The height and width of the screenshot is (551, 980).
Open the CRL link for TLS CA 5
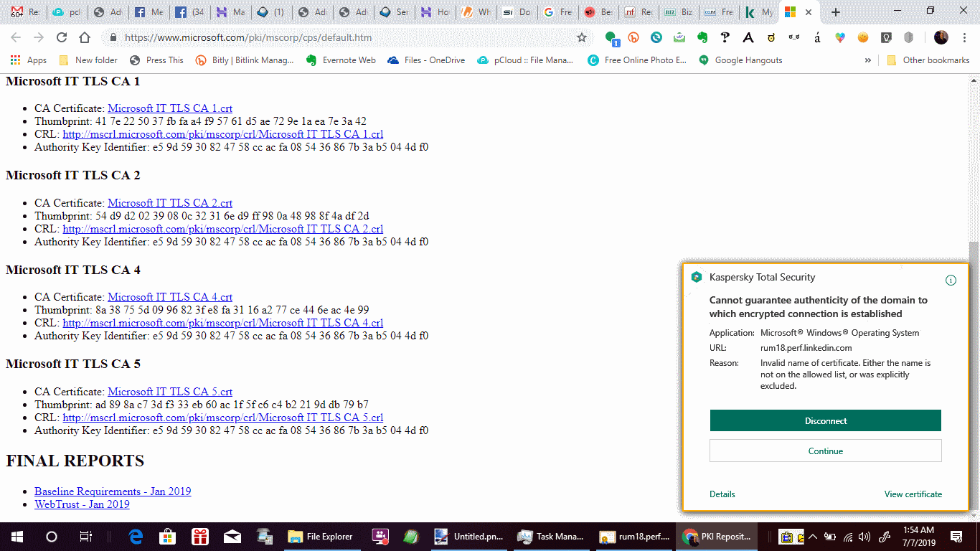click(x=223, y=418)
